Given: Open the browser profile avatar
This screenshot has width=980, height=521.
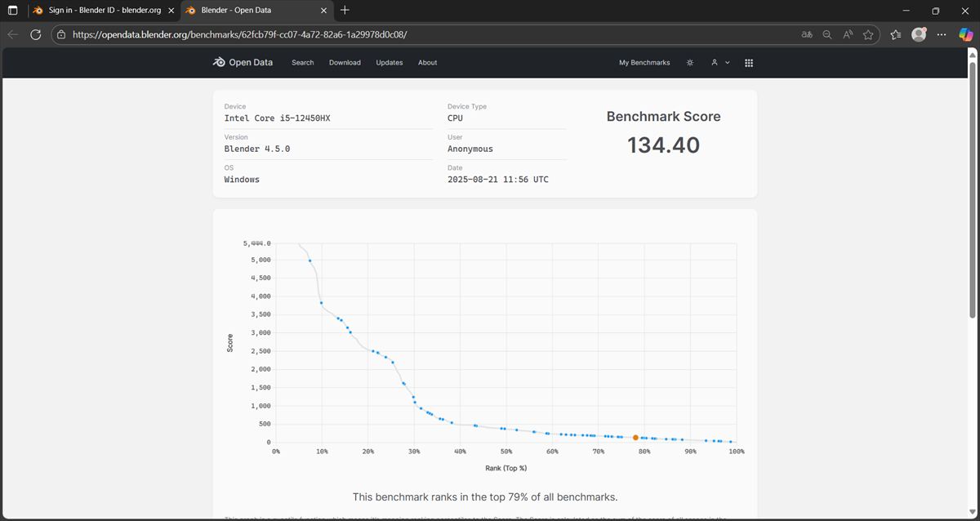Looking at the screenshot, I should tap(919, 34).
